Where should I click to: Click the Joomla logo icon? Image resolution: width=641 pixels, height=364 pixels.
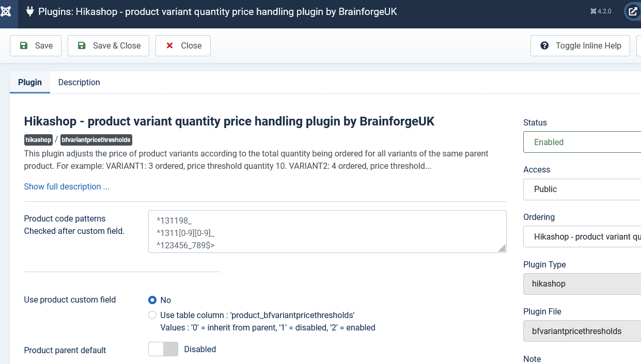(x=6, y=11)
